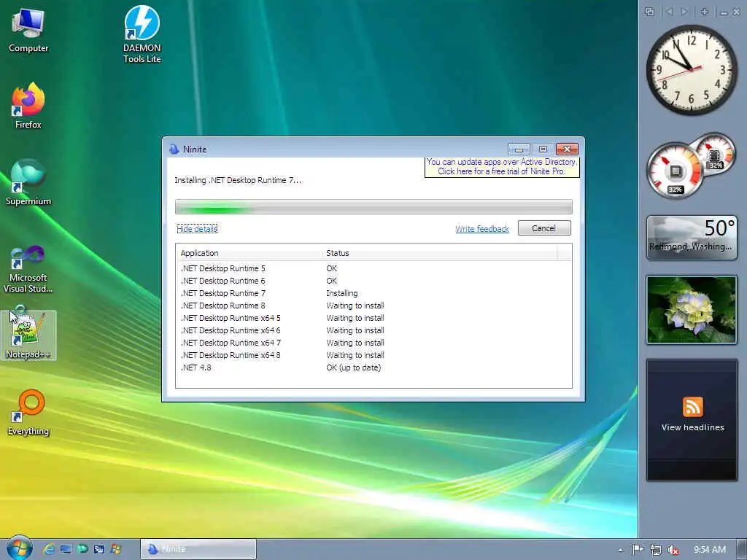Select the Supermium desktop shortcut
The width and height of the screenshot is (747, 560).
click(x=28, y=182)
